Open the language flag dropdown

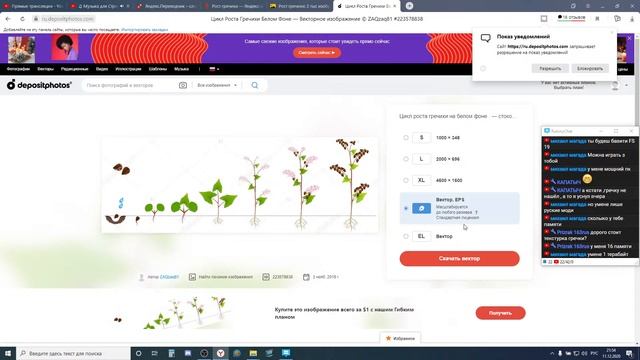click(x=214, y=69)
